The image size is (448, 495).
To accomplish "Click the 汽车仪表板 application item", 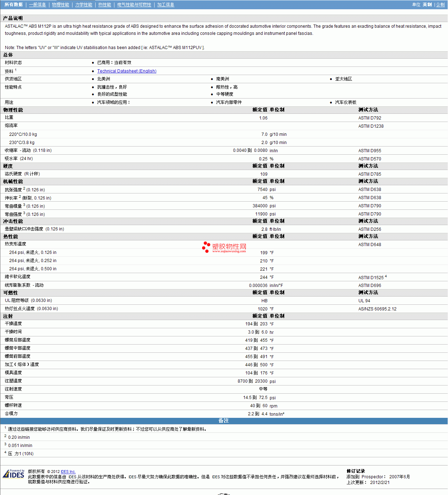I will click(x=346, y=102).
